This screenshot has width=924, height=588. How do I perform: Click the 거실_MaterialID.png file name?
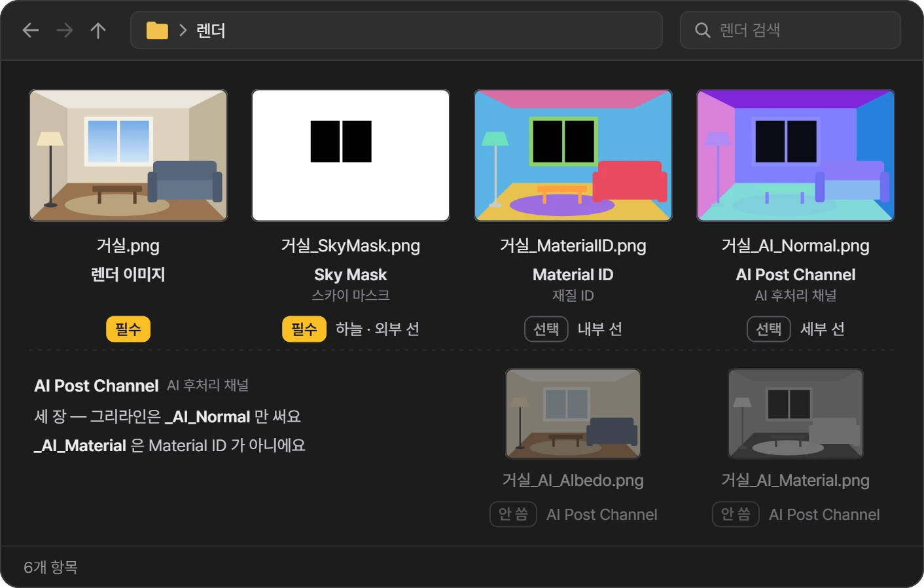573,246
